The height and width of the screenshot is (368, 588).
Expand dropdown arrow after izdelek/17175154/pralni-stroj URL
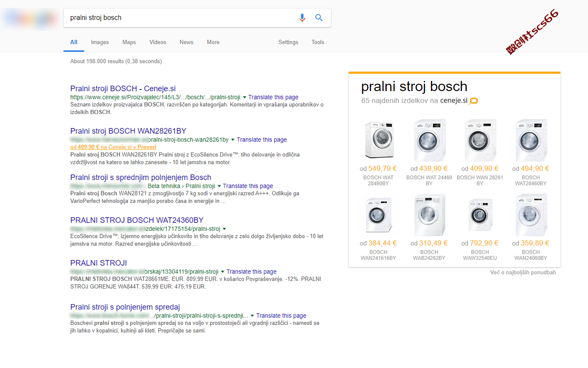pos(224,229)
